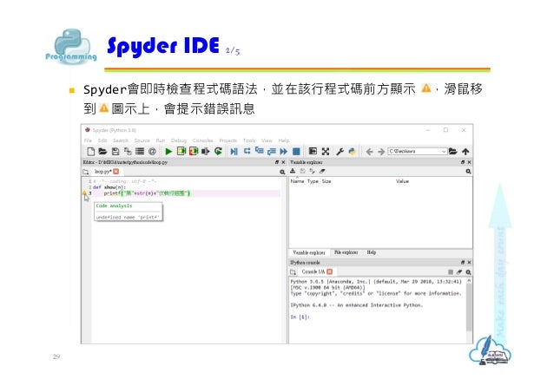Change to the parent directory with the up arrow
The width and height of the screenshot is (554, 392).
(x=465, y=152)
